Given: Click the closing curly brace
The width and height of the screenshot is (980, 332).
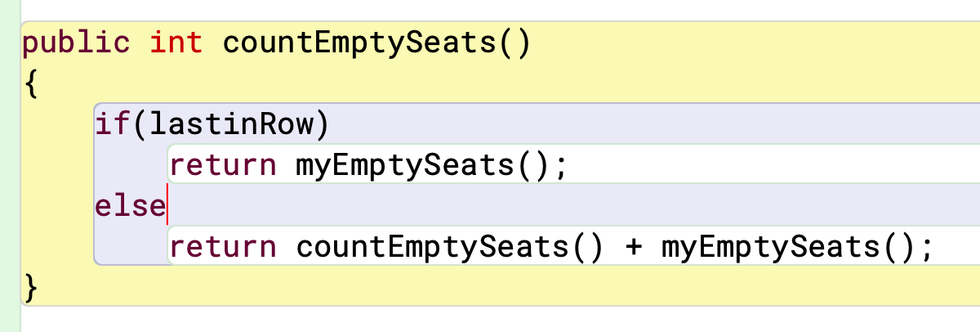Looking at the screenshot, I should tap(30, 287).
